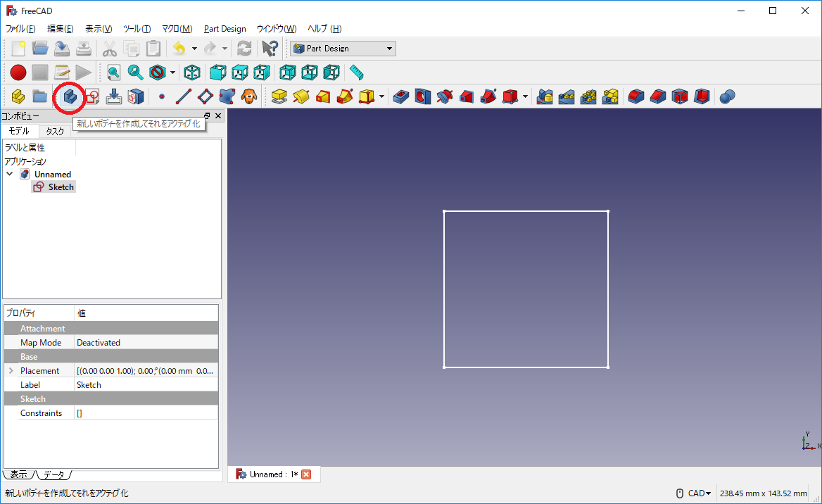Image resolution: width=822 pixels, height=504 pixels.
Task: Click the Print toolbar icon
Action: tap(84, 49)
